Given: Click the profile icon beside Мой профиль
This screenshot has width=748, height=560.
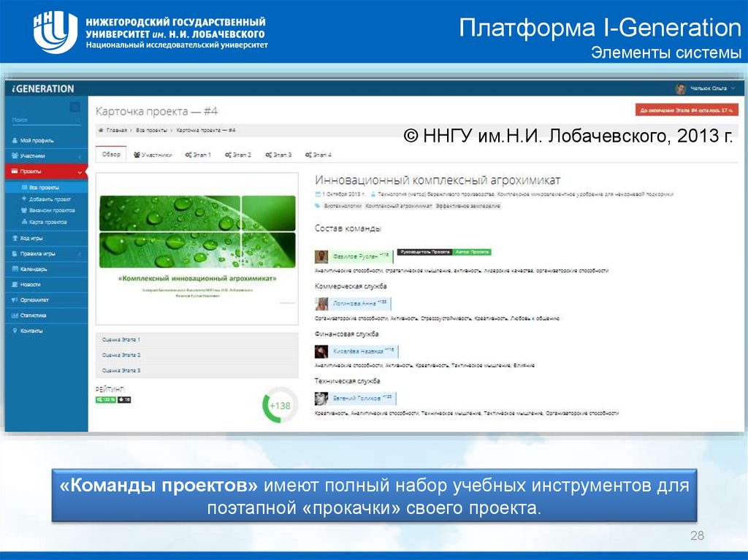Looking at the screenshot, I should coord(15,140).
